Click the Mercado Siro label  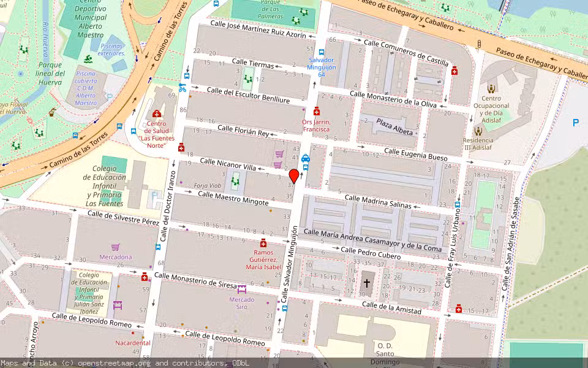pos(243,303)
